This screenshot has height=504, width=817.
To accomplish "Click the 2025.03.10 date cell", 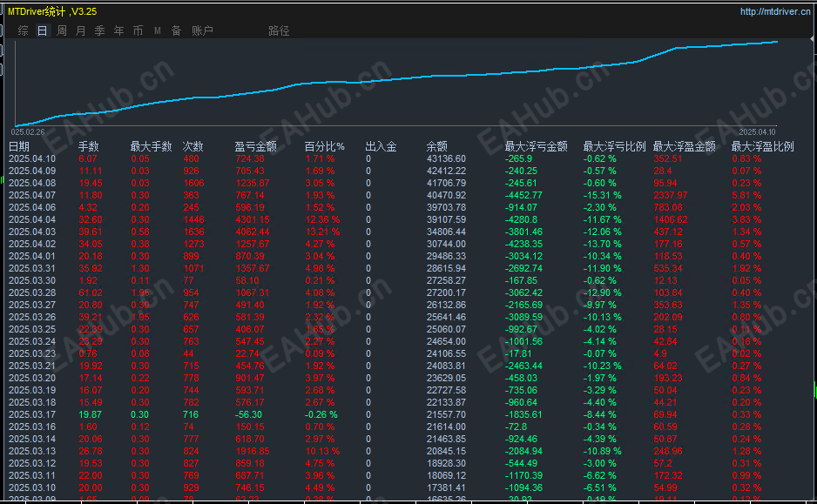I will point(31,487).
